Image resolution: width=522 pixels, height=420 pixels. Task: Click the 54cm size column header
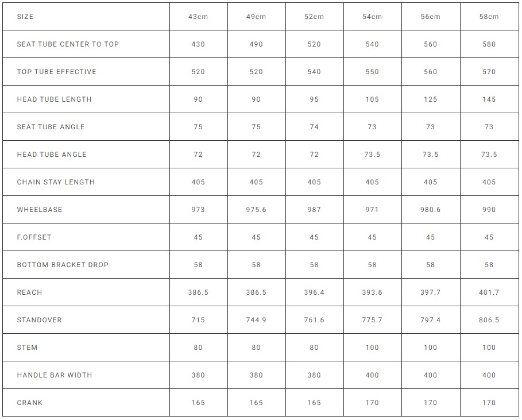click(x=372, y=17)
